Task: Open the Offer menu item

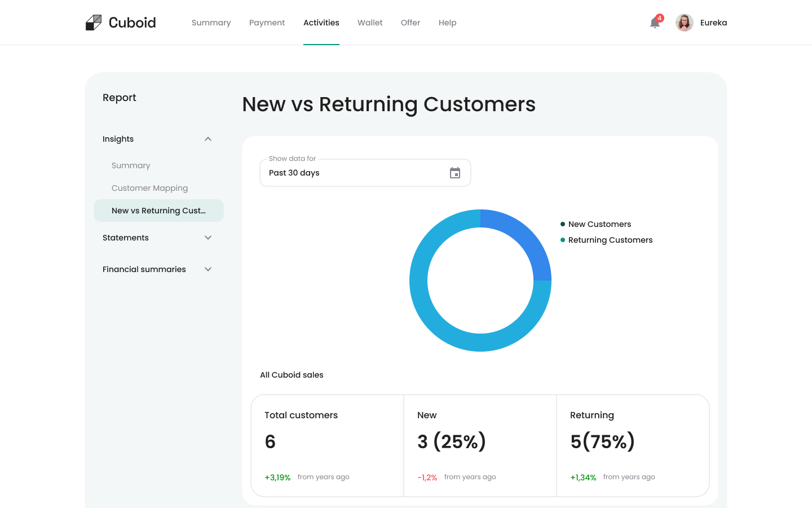Action: point(410,23)
